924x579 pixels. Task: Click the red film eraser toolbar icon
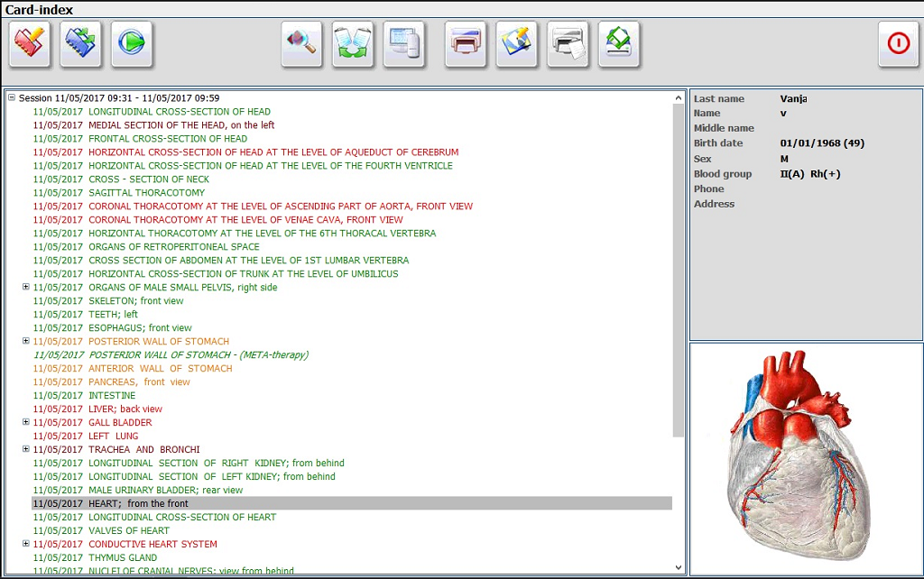30,44
